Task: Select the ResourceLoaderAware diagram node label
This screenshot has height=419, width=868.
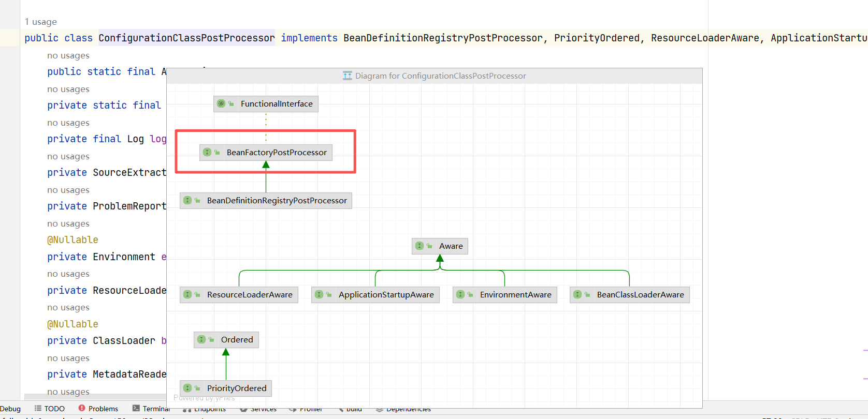Action: 250,294
